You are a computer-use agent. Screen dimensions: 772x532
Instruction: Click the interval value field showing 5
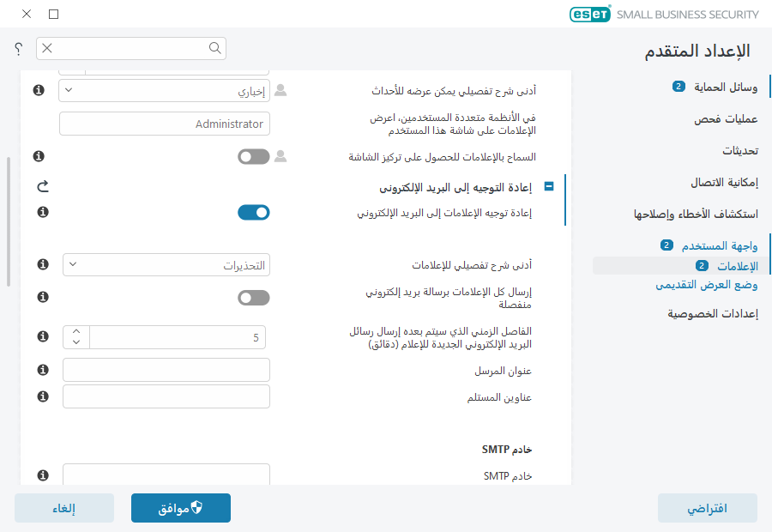click(x=178, y=337)
